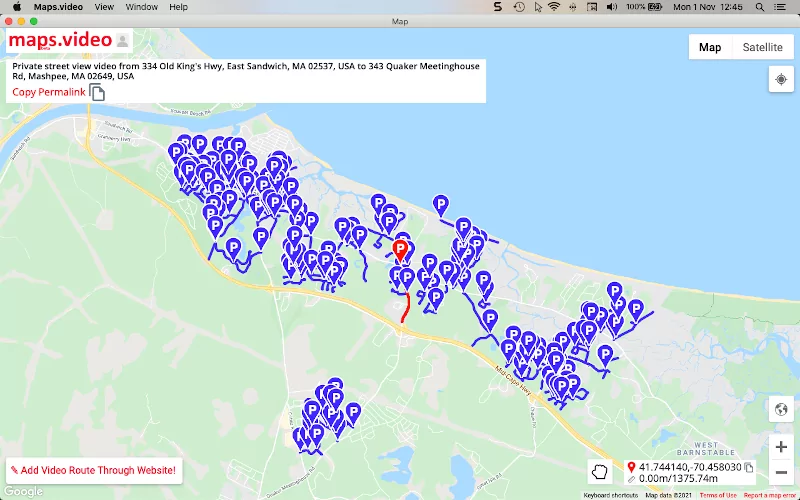Viewport: 800px width, 500px height.
Task: Click the distance readout 0.00m/1375.74m
Action: [678, 479]
